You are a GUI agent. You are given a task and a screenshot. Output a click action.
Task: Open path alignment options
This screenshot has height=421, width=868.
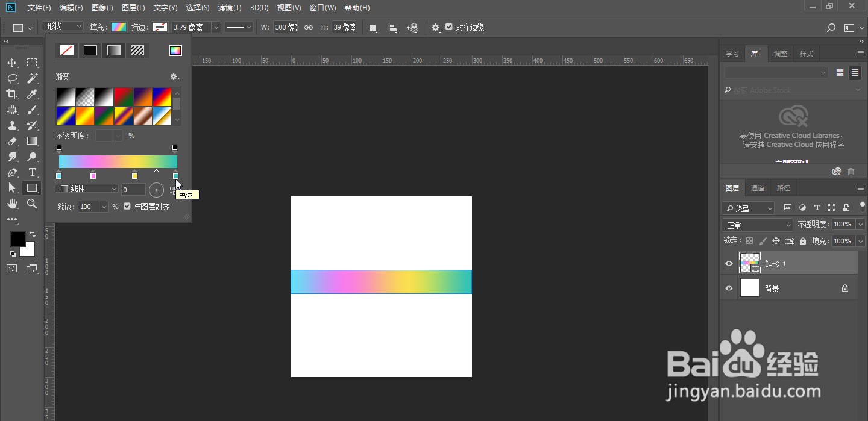click(392, 28)
